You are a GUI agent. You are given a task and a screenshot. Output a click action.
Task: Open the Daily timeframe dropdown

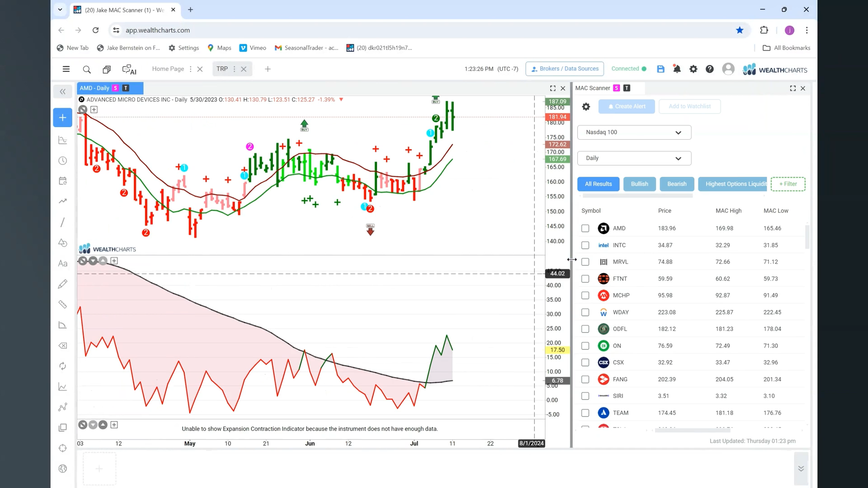coord(634,158)
